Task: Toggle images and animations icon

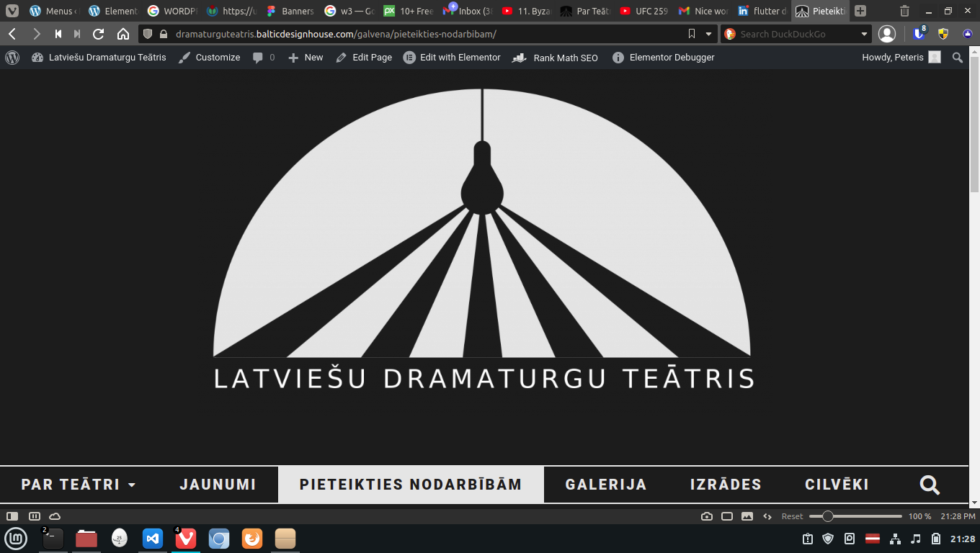Action: tap(747, 516)
